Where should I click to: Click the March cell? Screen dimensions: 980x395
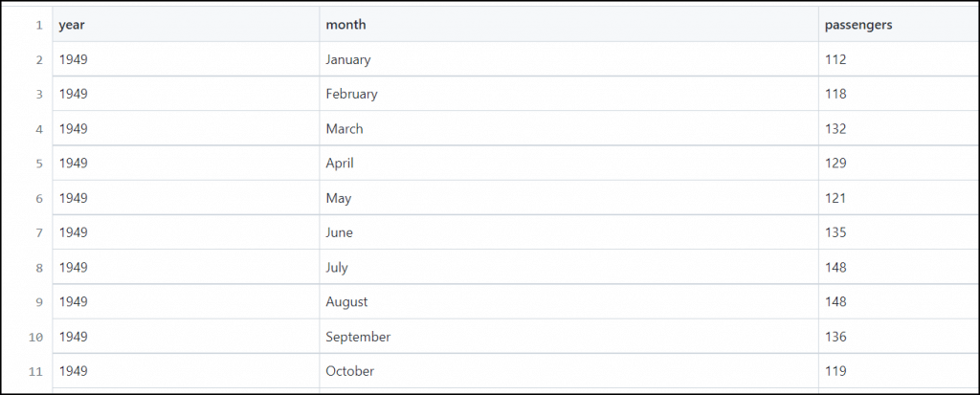[x=345, y=129]
